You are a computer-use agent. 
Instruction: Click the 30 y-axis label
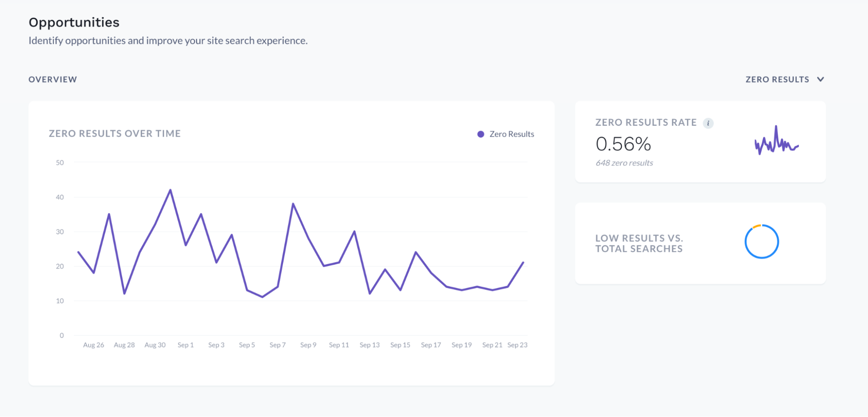pyautogui.click(x=60, y=232)
